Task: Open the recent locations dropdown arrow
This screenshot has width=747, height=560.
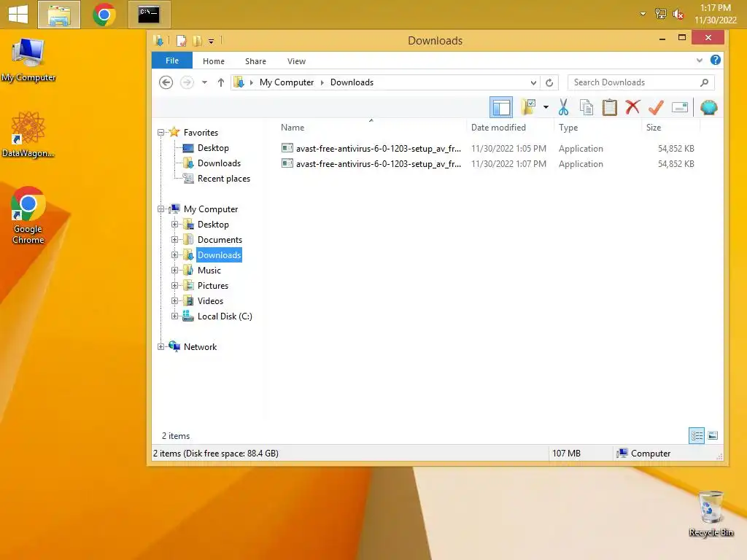Action: (x=204, y=82)
